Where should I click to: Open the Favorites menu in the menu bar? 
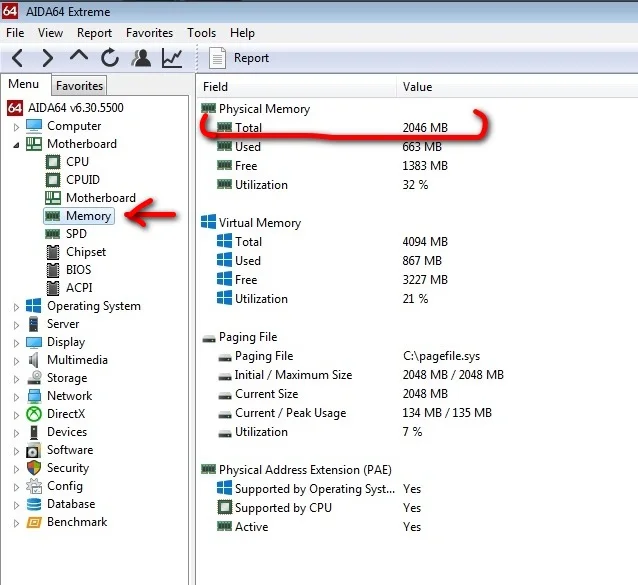[x=149, y=33]
